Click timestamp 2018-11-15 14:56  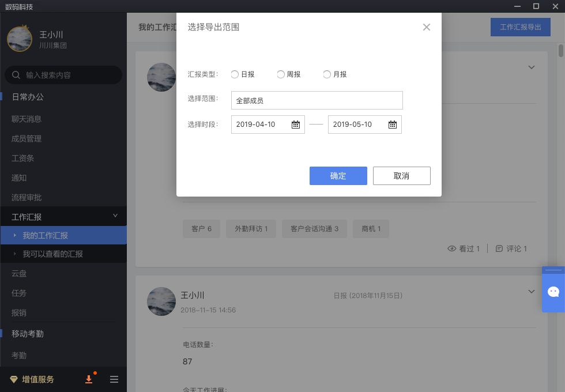208,310
